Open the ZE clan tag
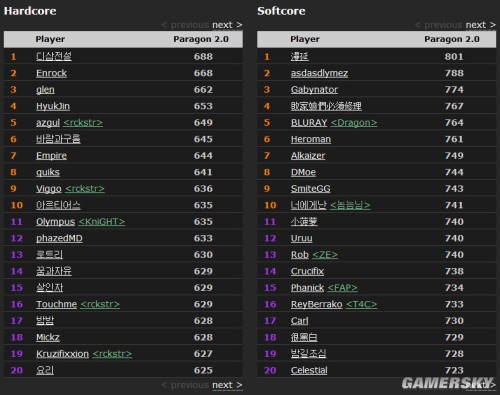500x395 pixels. click(325, 255)
